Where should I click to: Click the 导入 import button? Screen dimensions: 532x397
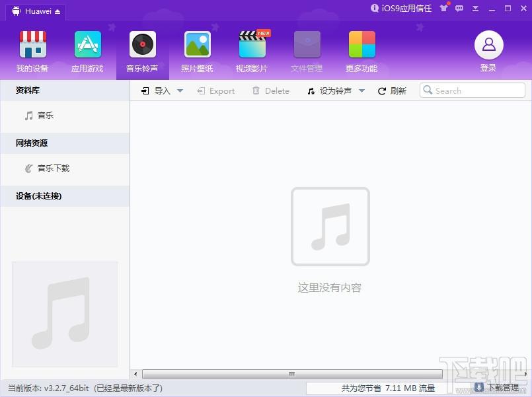click(156, 91)
